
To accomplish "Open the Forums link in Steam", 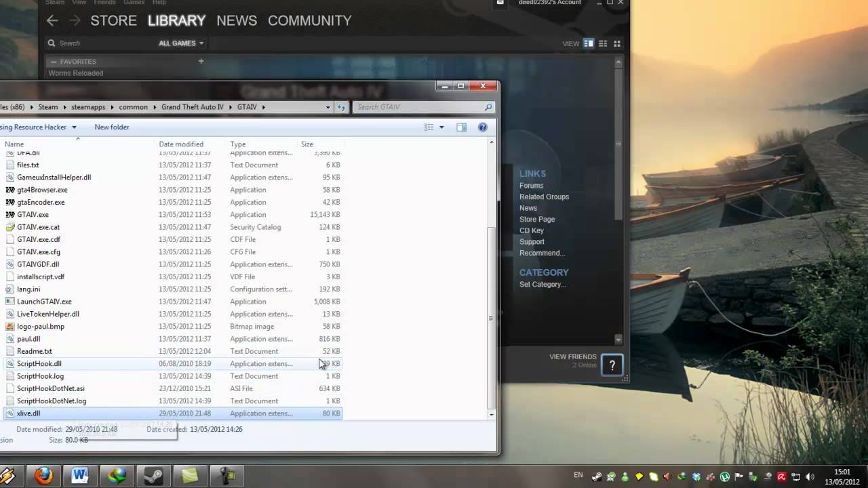I will (531, 186).
